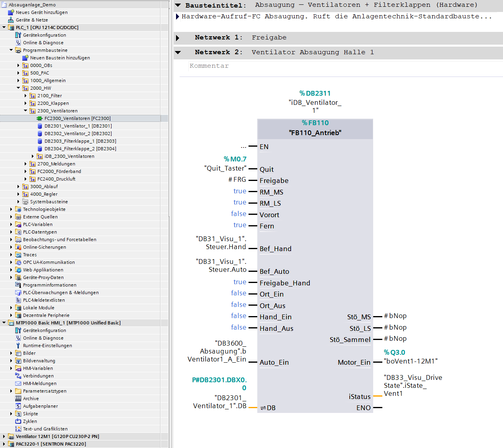Viewport: 503px width, 448px height.
Task: Select the Parametersatztypen entry
Action: 45,391
